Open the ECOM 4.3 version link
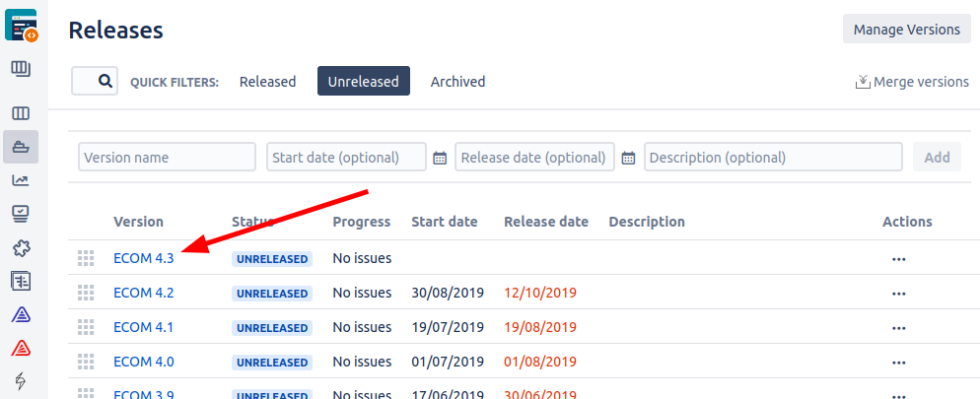The image size is (980, 399). (144, 258)
